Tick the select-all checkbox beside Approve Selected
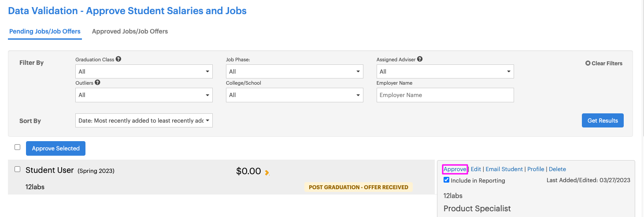The height and width of the screenshot is (217, 644). point(18,147)
